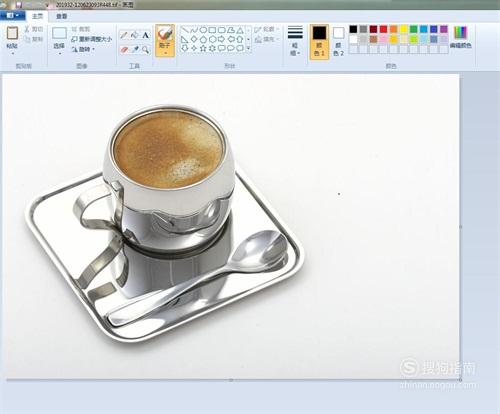
Task: Open the blue Paint application menu button
Action: (x=12, y=15)
